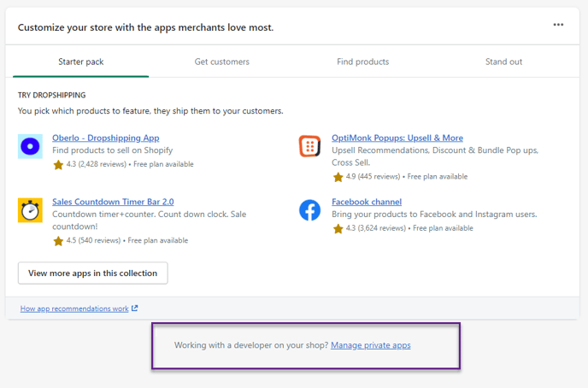Screen dimensions: 588x388
Task: Click 'You pick which products to feature' text
Action: pyautogui.click(x=150, y=111)
